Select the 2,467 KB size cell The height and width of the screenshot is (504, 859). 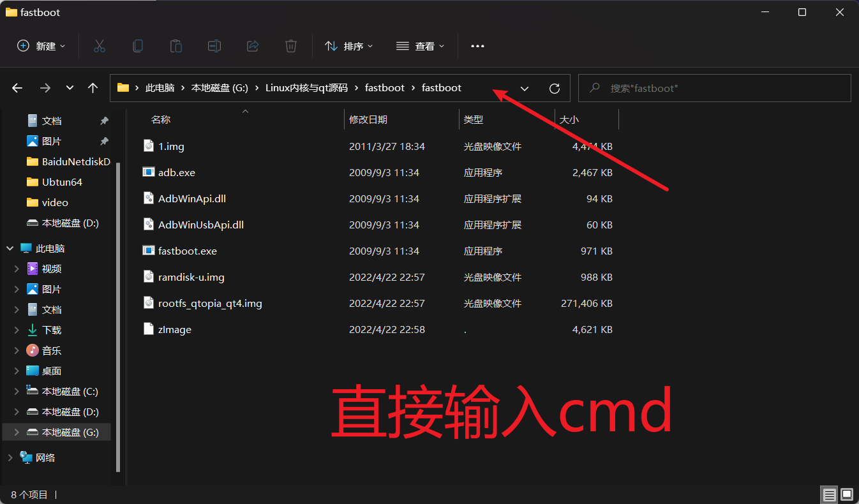coord(592,172)
